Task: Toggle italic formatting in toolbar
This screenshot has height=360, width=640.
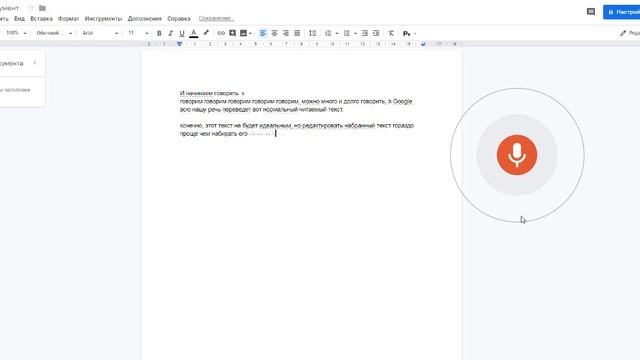Action: pos(171,33)
